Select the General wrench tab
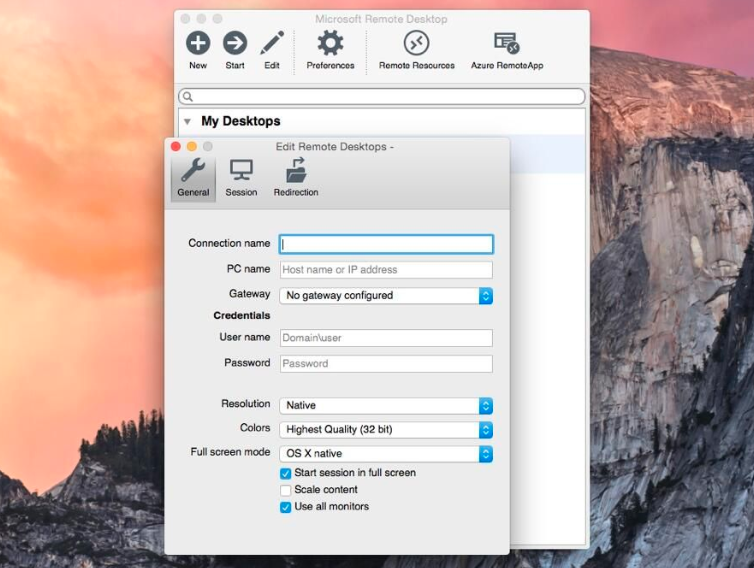This screenshot has width=754, height=568. click(193, 178)
